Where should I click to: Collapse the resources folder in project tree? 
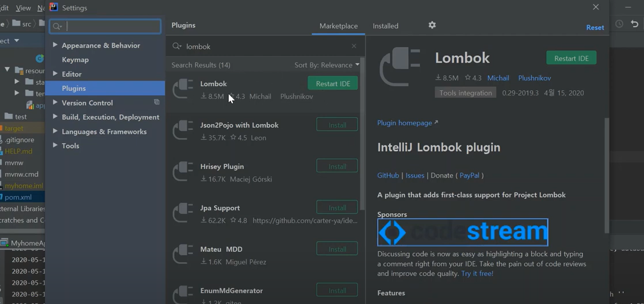coord(7,70)
